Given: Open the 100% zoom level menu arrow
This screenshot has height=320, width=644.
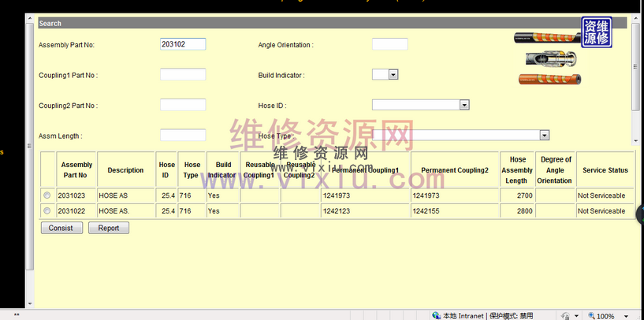Looking at the screenshot, I should 627,315.
